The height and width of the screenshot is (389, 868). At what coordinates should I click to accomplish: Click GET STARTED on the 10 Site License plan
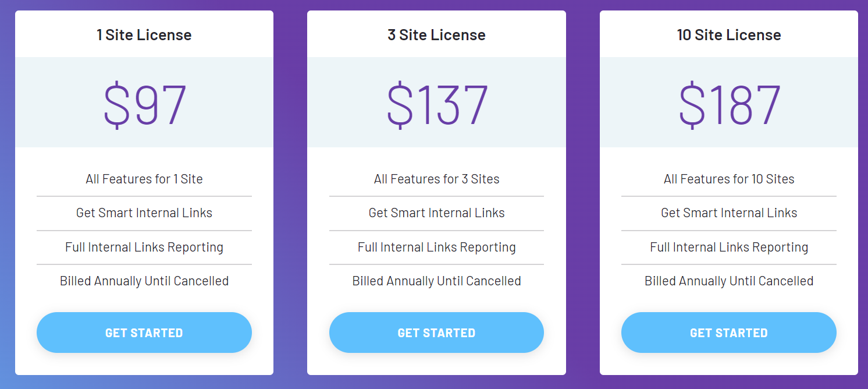[x=728, y=332]
